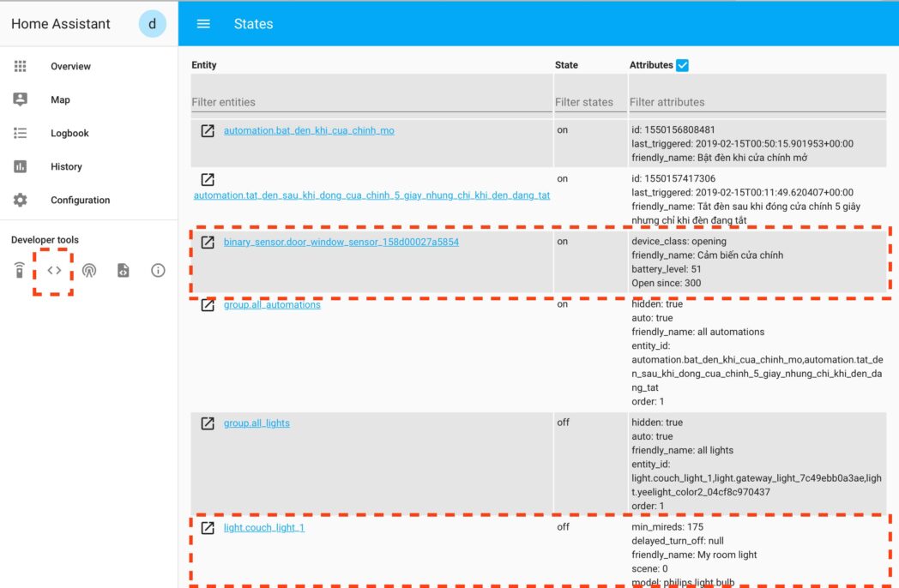The image size is (899, 588).
Task: Click the group.all_automations entity link
Action: click(x=272, y=304)
